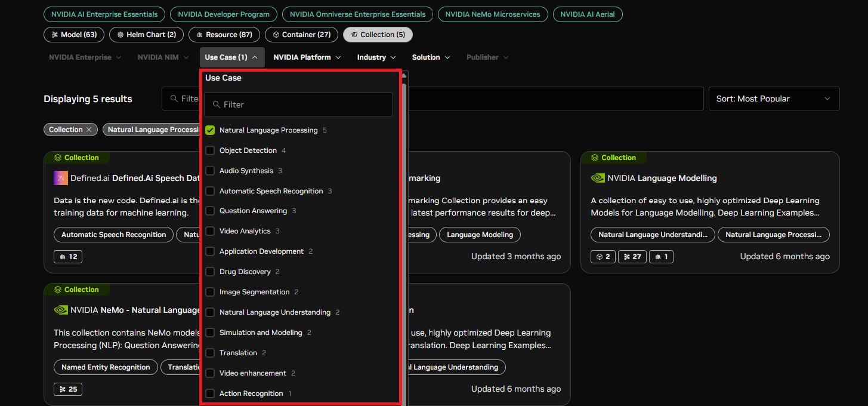
Task: Click the Filter field in Use Case panel
Action: tap(298, 104)
